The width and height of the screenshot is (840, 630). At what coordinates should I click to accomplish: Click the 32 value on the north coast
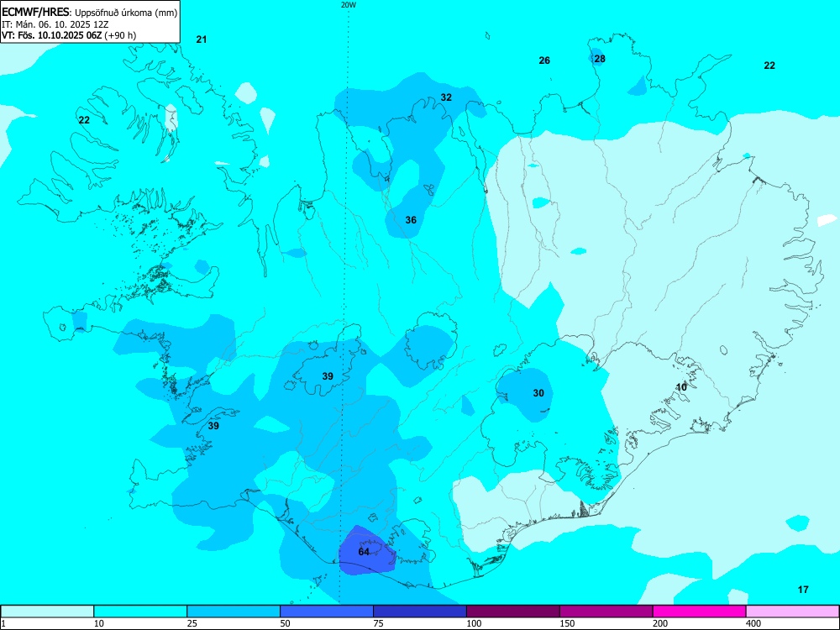coord(446,97)
